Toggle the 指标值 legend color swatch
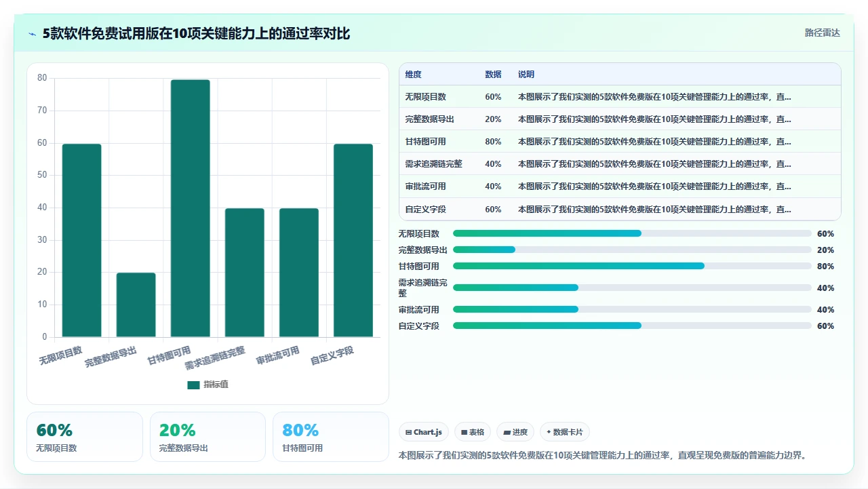868x489 pixels. point(193,385)
